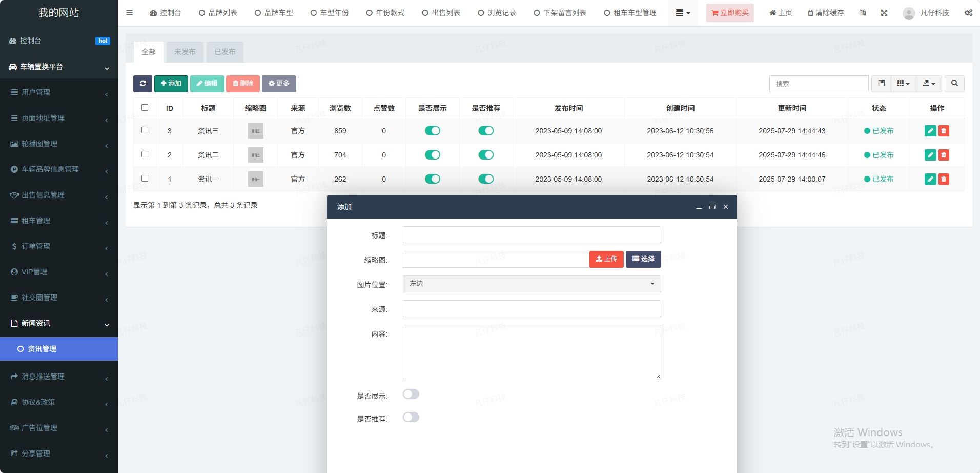Open the settings gears icon at top right
This screenshot has width=980, height=473.
coord(968,13)
